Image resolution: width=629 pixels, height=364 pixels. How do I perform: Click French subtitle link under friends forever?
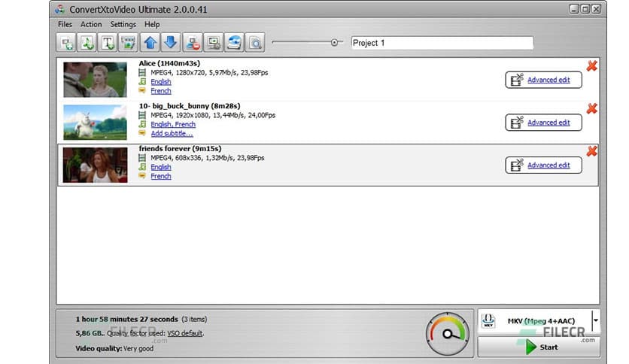pyautogui.click(x=161, y=176)
